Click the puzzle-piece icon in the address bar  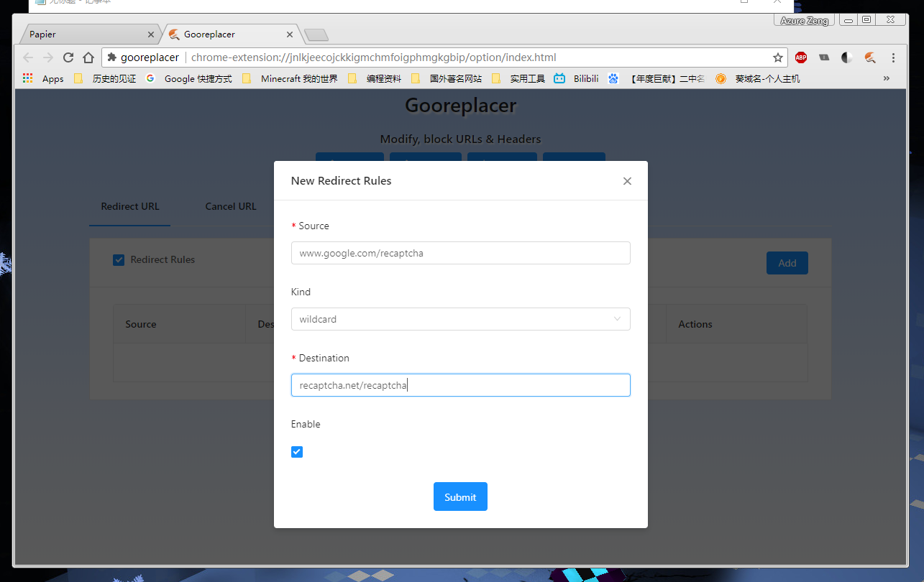[x=112, y=57]
